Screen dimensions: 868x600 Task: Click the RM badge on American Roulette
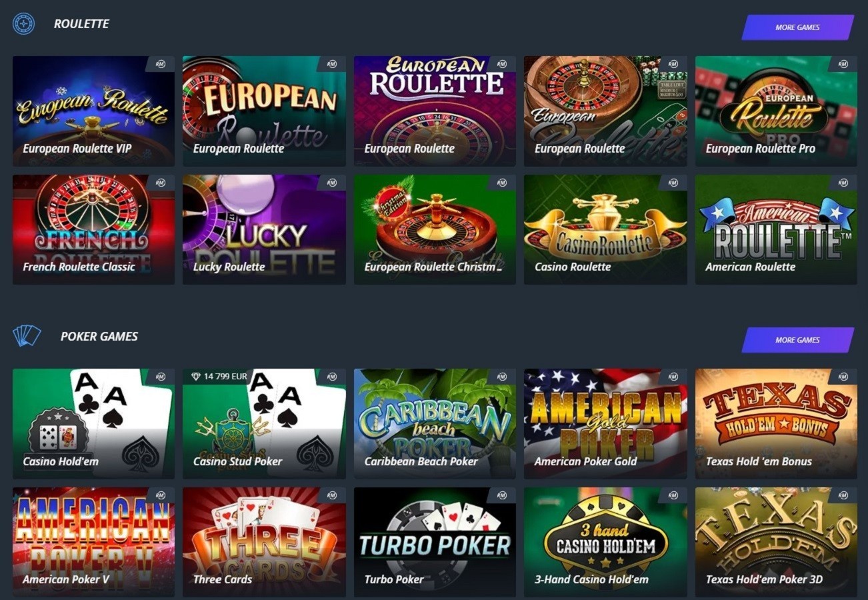click(843, 183)
